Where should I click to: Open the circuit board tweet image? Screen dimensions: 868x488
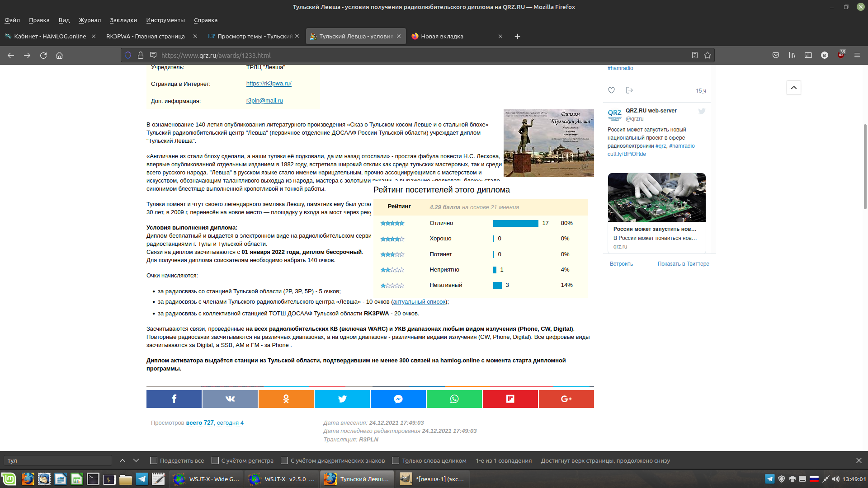point(657,197)
